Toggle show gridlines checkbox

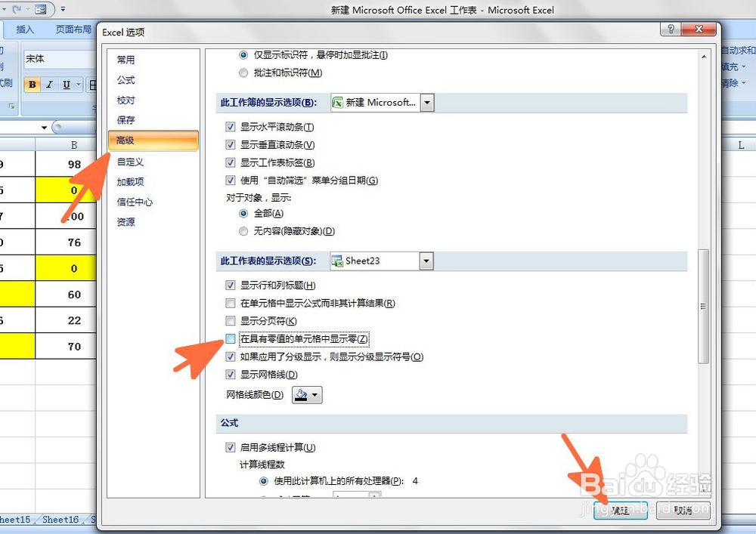(231, 375)
